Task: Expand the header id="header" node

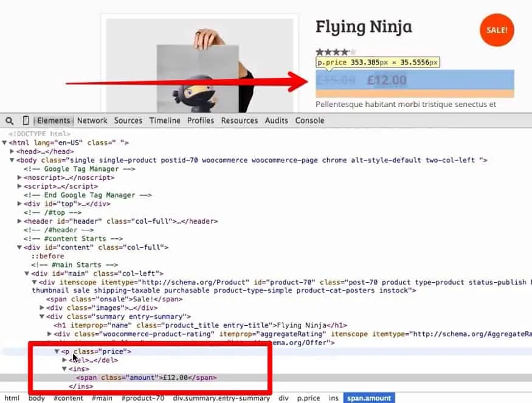Action: tap(21, 221)
